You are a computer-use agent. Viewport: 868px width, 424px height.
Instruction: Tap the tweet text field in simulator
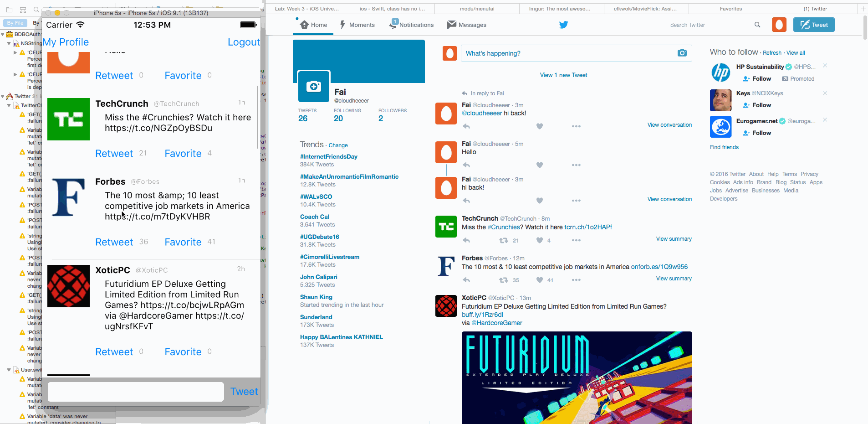point(136,392)
